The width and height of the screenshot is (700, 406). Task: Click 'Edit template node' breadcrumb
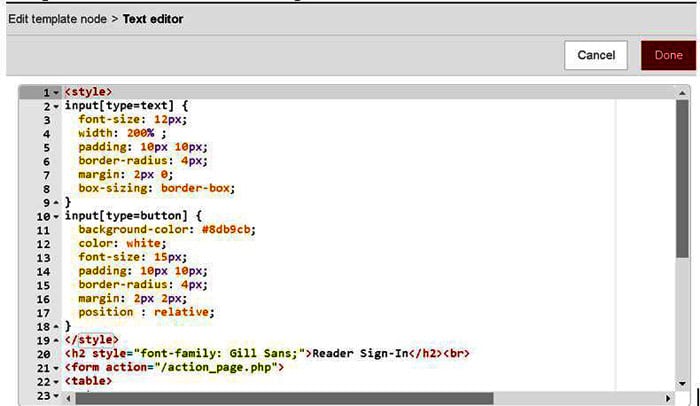click(x=58, y=19)
